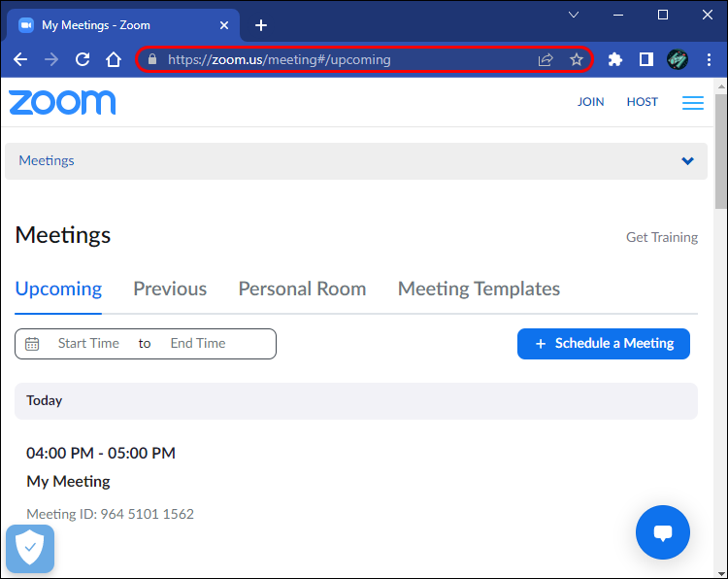
Task: Bookmark this page with the star icon
Action: (x=577, y=59)
